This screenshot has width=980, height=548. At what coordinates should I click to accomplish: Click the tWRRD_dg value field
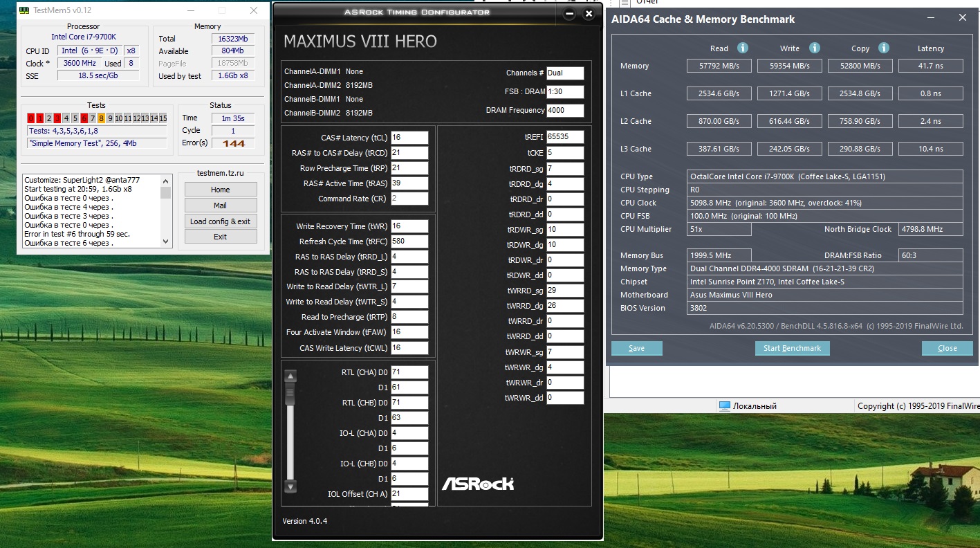[565, 306]
